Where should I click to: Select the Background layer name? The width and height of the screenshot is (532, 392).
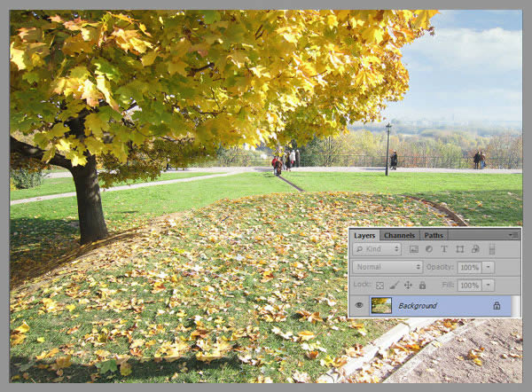coord(418,306)
